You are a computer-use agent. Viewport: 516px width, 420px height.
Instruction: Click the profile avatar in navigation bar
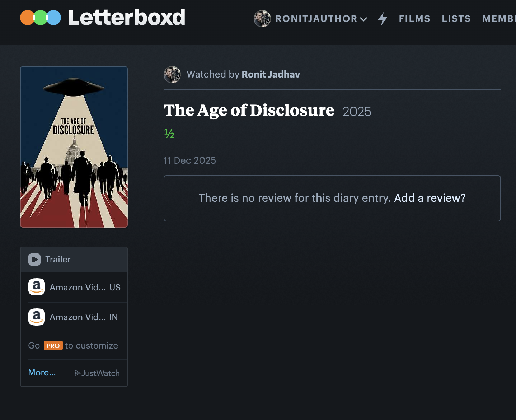tap(262, 19)
